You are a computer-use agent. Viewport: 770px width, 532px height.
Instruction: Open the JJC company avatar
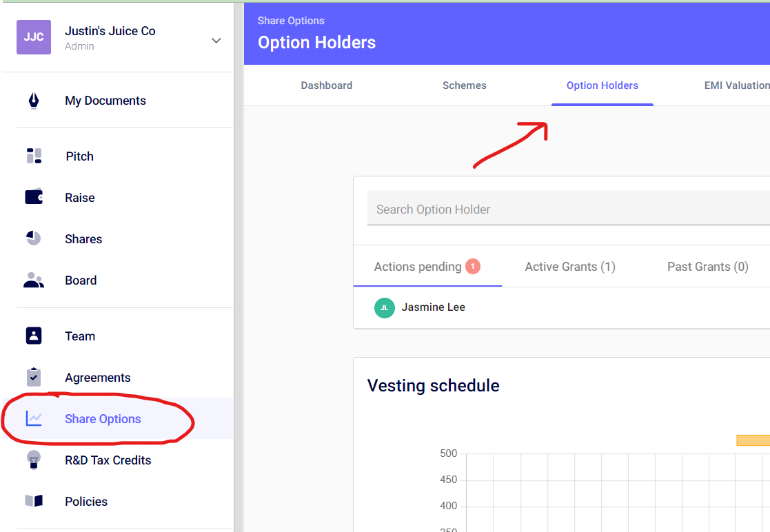click(34, 37)
